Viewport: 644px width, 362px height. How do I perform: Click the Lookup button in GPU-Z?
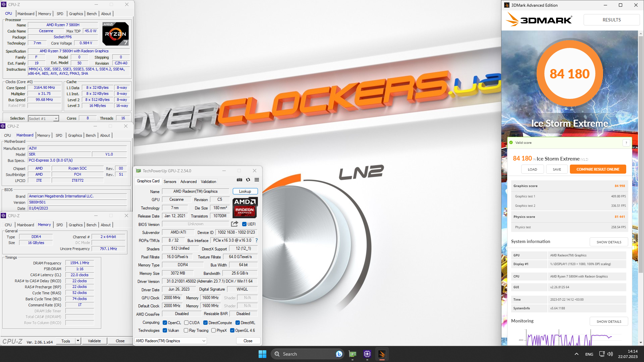pos(245,191)
